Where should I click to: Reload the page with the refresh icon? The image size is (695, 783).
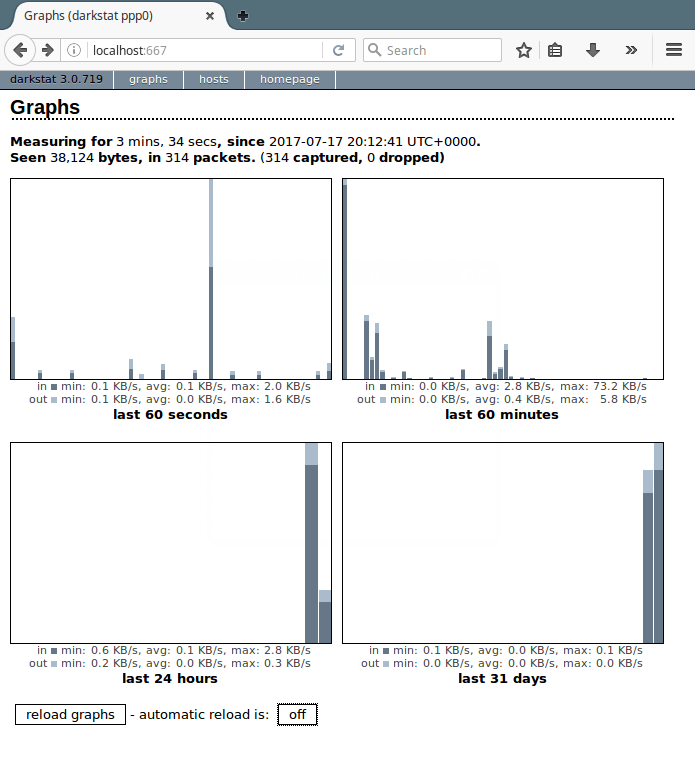pyautogui.click(x=339, y=50)
